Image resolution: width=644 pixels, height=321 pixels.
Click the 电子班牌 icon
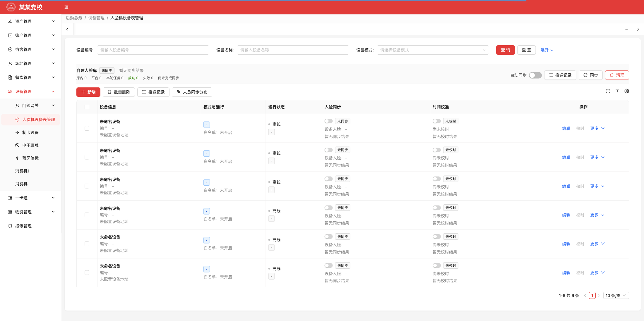17,145
